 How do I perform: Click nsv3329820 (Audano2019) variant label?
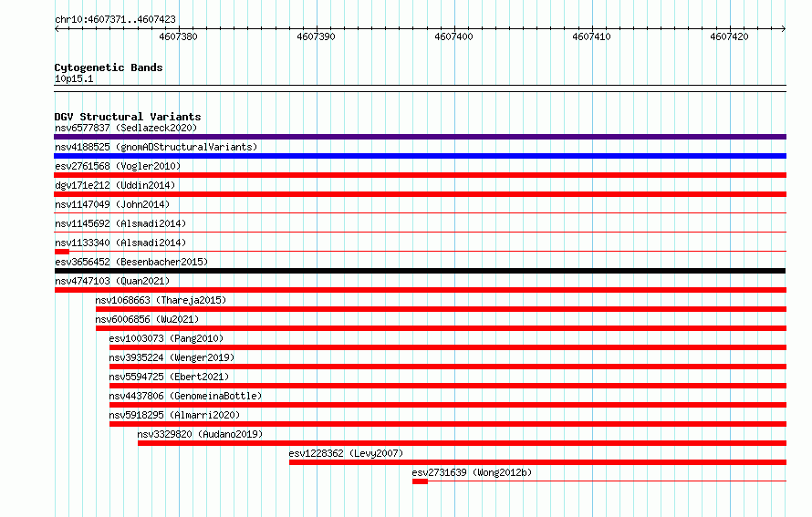pos(200,434)
